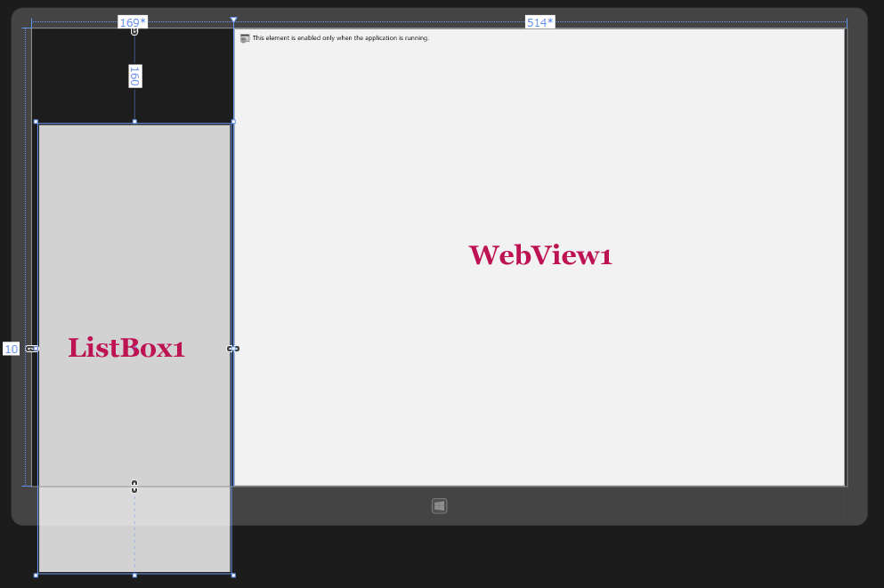Select the 169* column width label
The width and height of the screenshot is (884, 588).
click(x=133, y=22)
